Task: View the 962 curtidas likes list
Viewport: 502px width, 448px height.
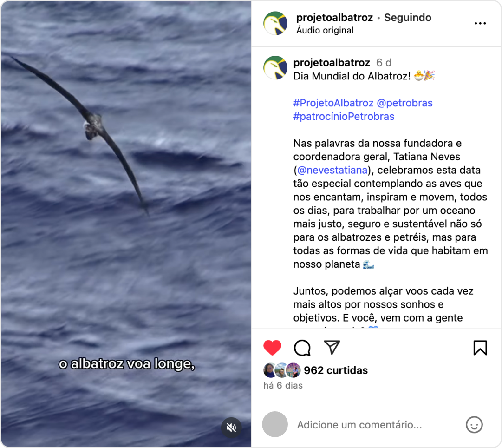Action: [x=336, y=370]
